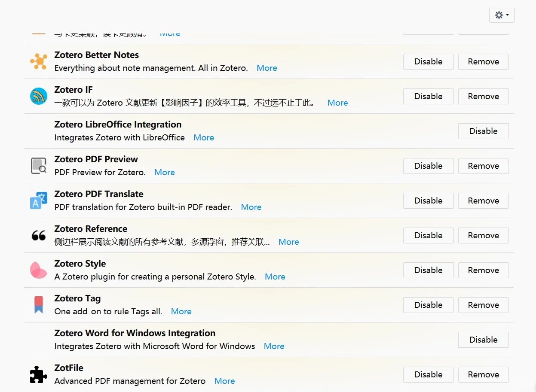Disable the Zotero PDF Translate add-on
536x392 pixels.
[x=429, y=201]
